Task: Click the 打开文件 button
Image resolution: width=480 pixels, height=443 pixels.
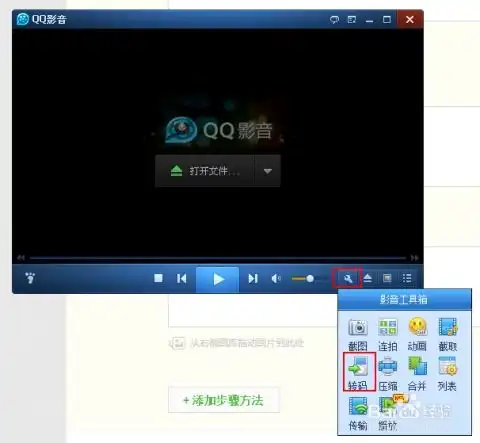Action: [205, 171]
